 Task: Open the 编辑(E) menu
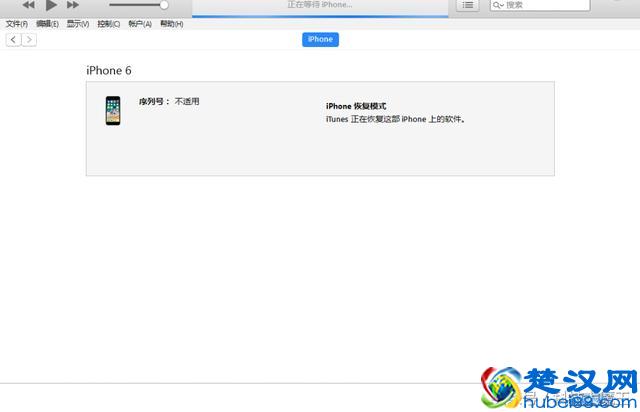click(47, 24)
